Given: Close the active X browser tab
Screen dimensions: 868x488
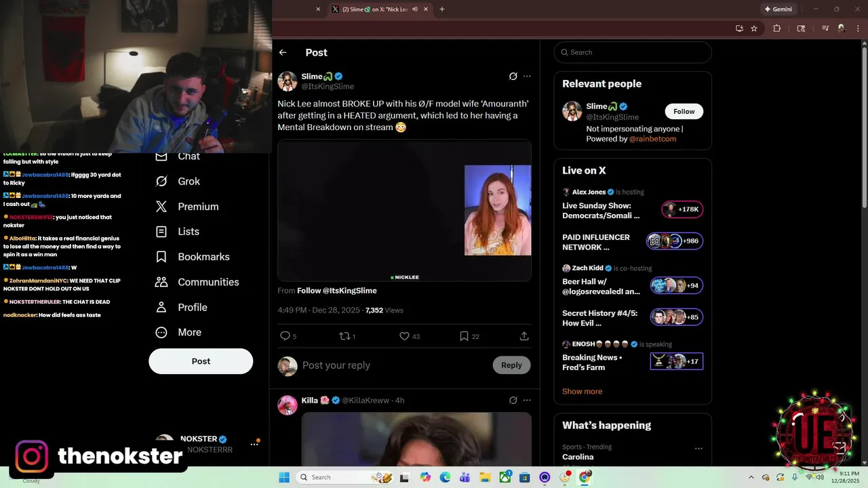Looking at the screenshot, I should tap(426, 9).
